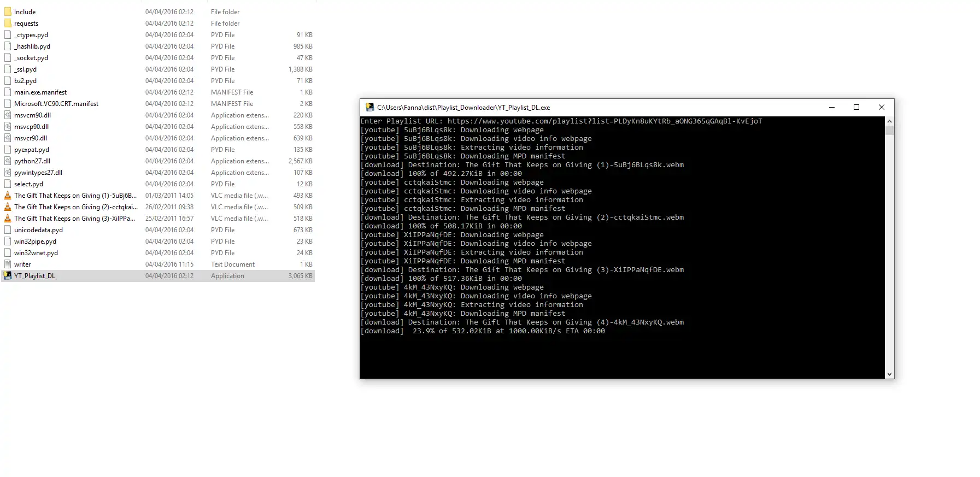Click console line with "(1)-5uBj6BLqs8k.webm"
The height and width of the screenshot is (477, 980).
[x=522, y=165]
